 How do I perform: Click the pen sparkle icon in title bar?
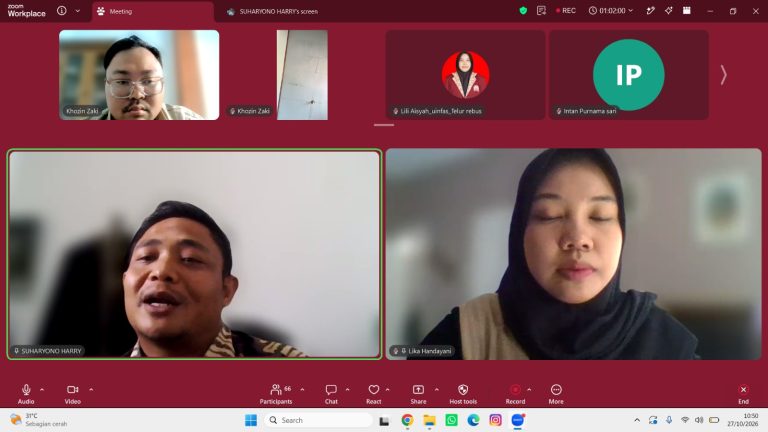coord(650,10)
